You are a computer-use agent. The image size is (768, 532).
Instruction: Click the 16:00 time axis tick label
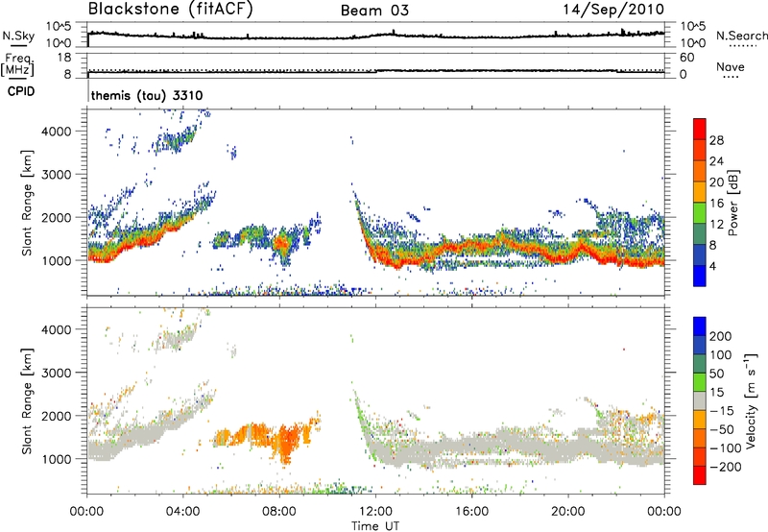click(x=471, y=512)
